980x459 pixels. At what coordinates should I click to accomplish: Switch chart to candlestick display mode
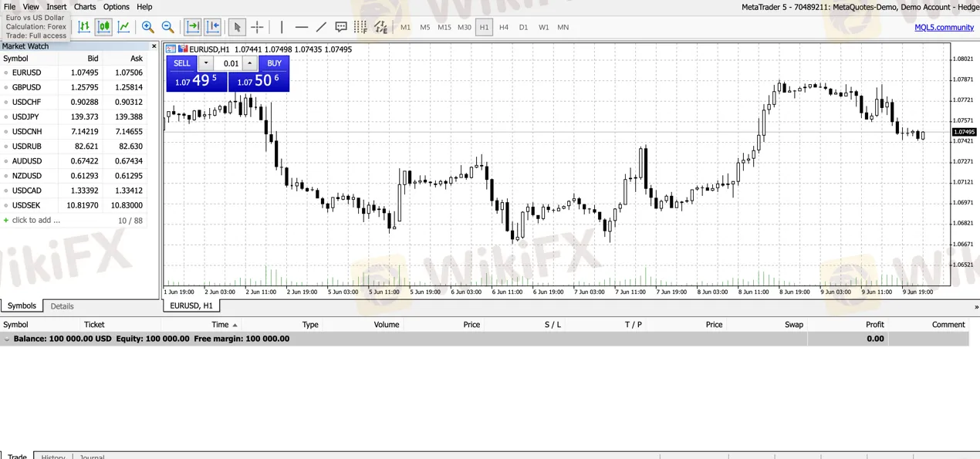pyautogui.click(x=103, y=27)
